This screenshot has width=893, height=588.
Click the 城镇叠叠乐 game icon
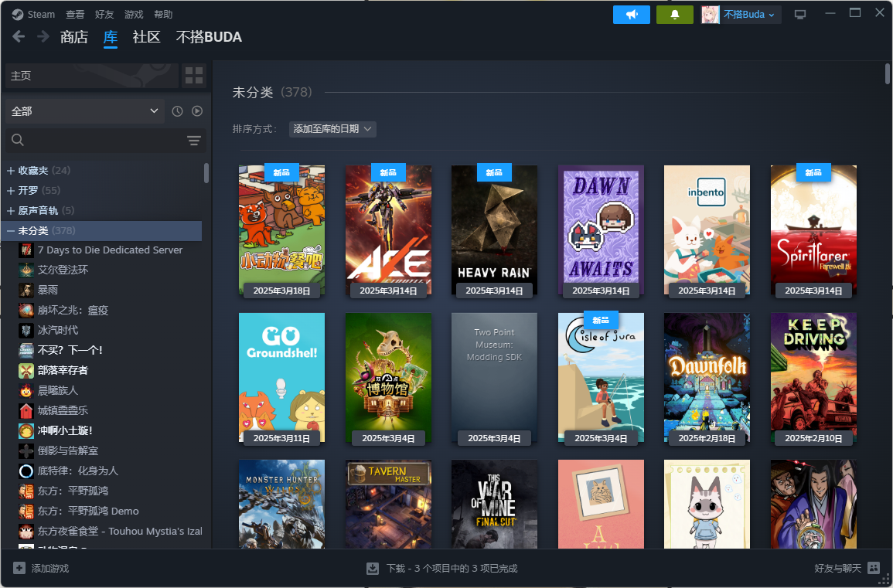26,410
